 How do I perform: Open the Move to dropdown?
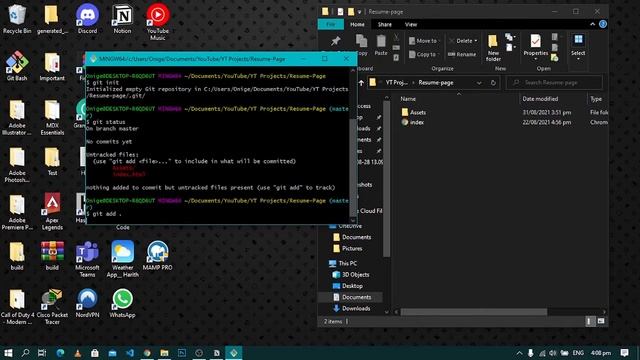coord(424,41)
